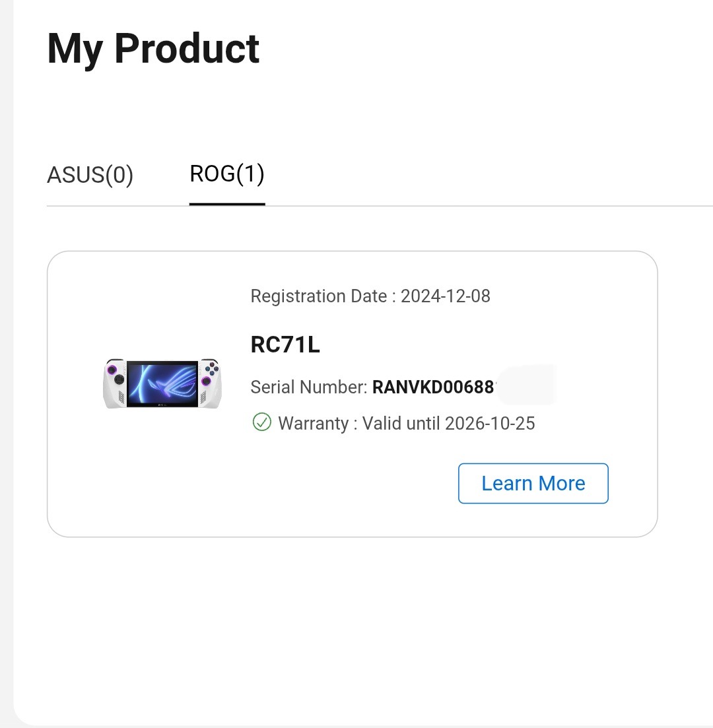Click empty space inside the product card
The width and height of the screenshot is (713, 728).
198,488
